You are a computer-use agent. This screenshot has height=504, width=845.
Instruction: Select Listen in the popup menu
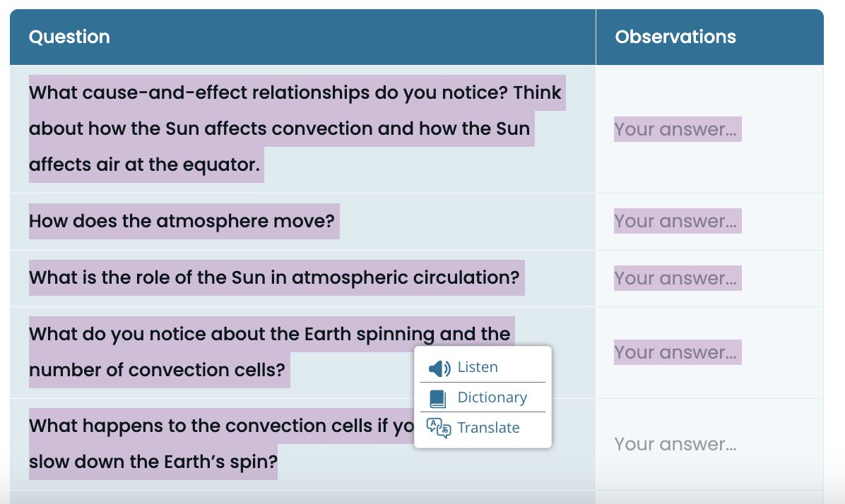(478, 367)
